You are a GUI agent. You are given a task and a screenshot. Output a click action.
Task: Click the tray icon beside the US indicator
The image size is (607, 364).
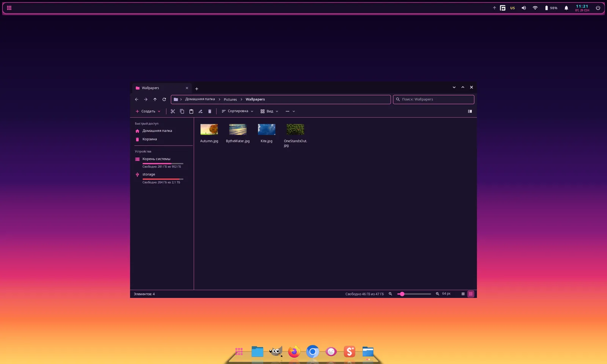click(x=503, y=8)
